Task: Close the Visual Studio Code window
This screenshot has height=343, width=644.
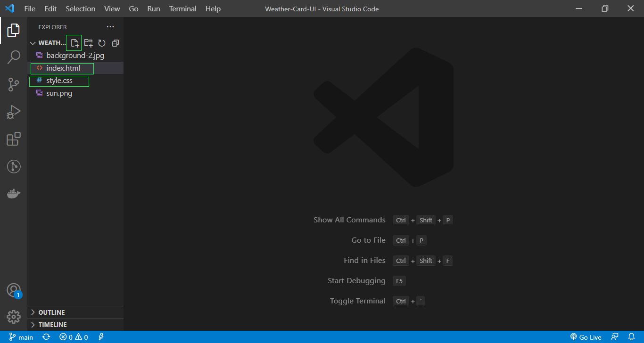Action: click(x=631, y=8)
